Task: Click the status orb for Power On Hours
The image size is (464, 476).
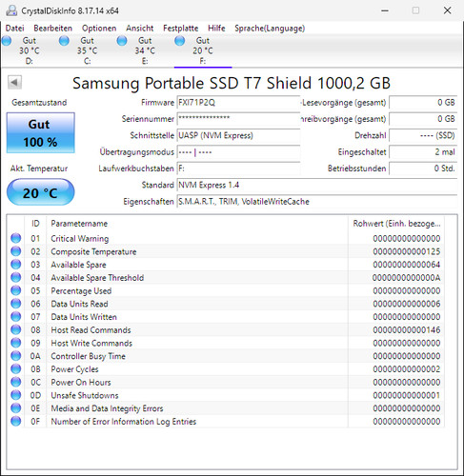Action: 16,382
